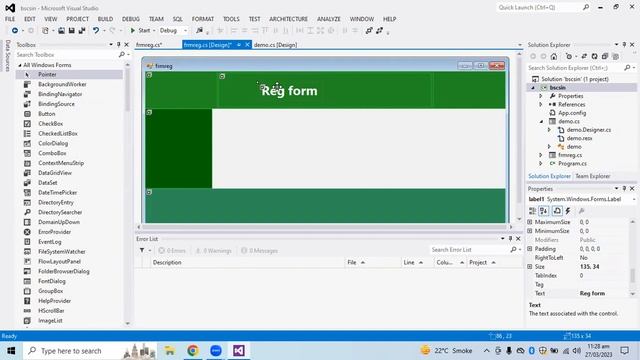Open the FORMAT menu
This screenshot has width=640, height=360.
[203, 19]
